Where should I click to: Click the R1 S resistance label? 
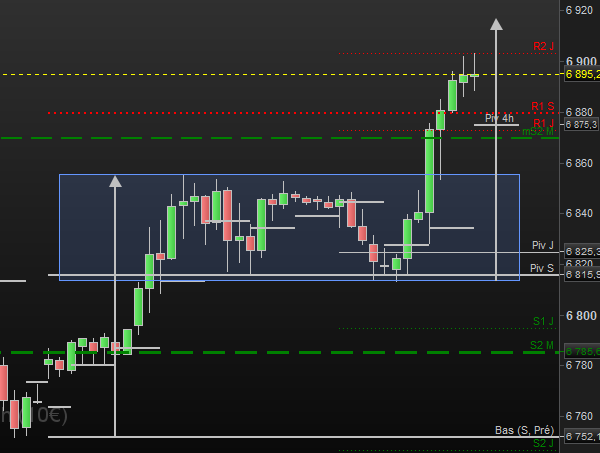(543, 106)
